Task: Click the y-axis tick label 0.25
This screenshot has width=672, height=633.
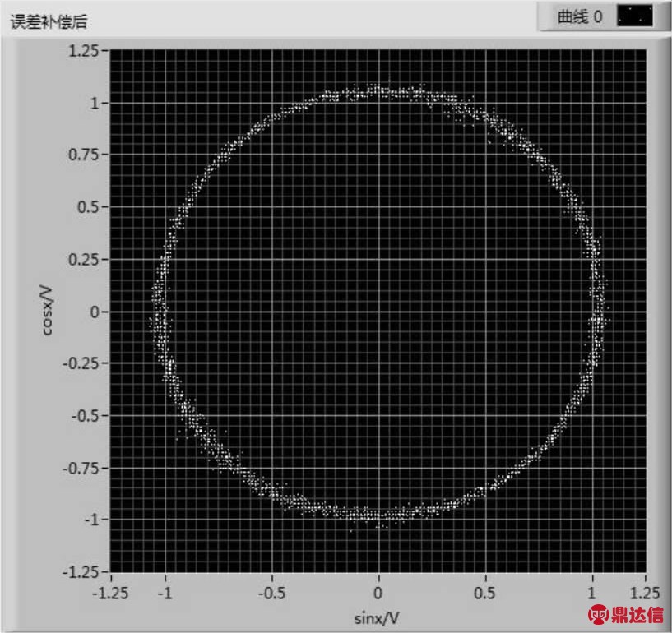Action: tap(84, 260)
